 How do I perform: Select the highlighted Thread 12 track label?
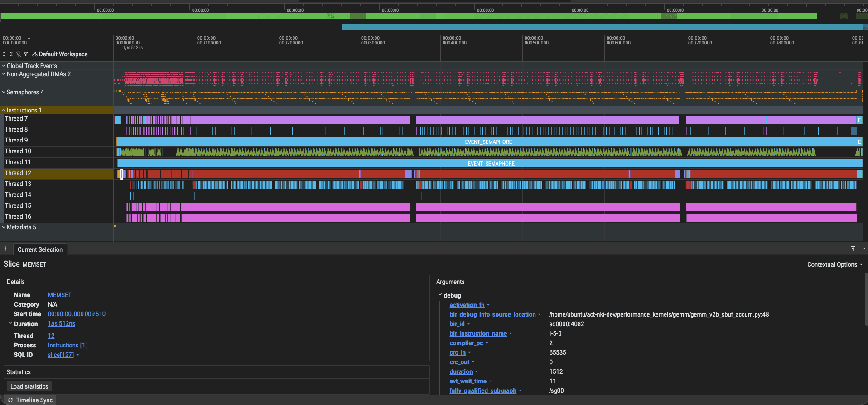(x=18, y=173)
